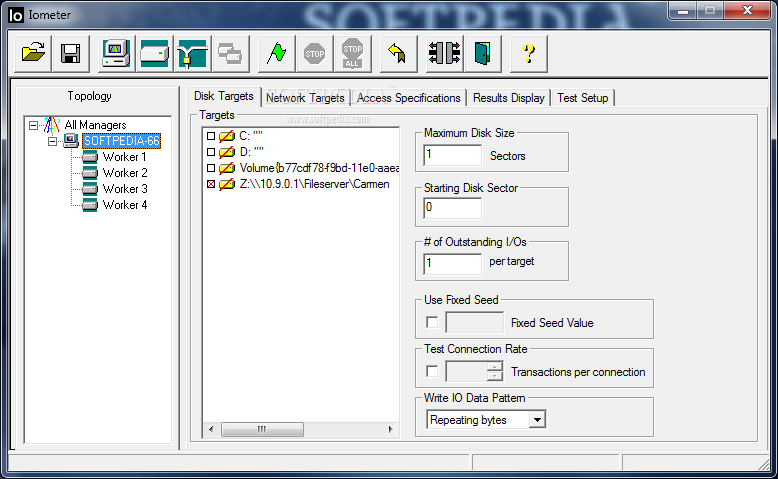Open the help question mark icon
This screenshot has width=778, height=479.
[528, 53]
